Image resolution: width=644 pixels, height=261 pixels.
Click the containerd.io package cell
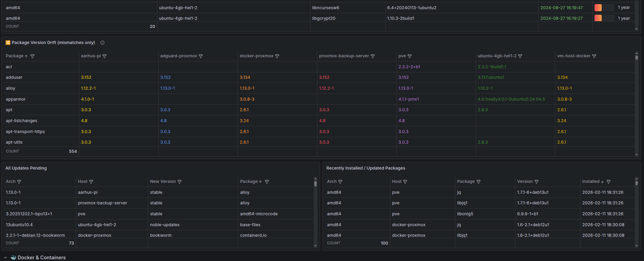[253, 235]
